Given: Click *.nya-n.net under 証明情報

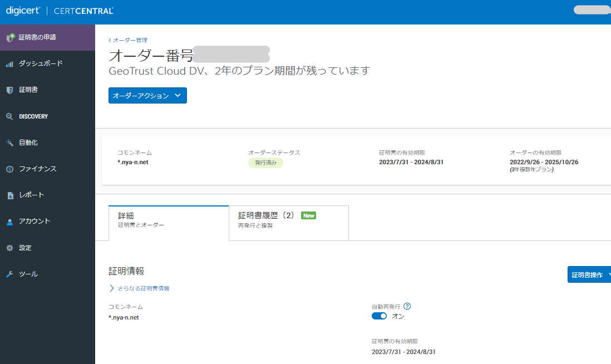Looking at the screenshot, I should [124, 317].
